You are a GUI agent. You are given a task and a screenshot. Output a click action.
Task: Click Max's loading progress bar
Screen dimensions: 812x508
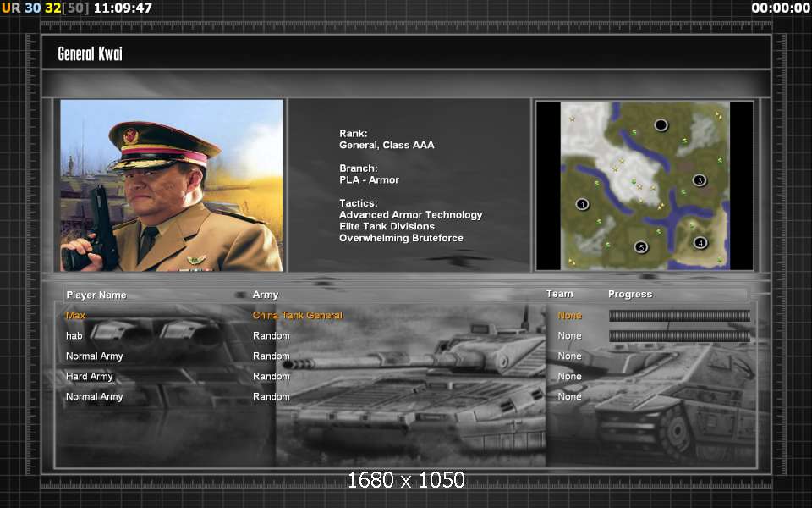[x=679, y=316]
